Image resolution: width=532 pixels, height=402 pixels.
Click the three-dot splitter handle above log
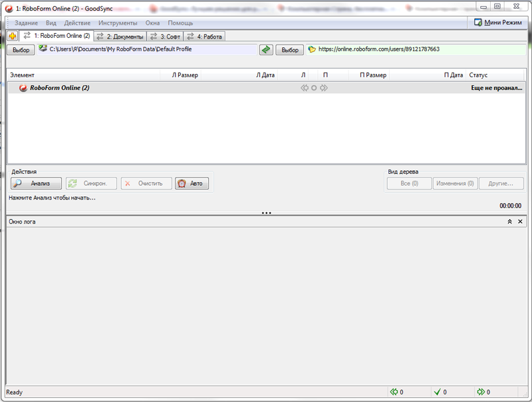pyautogui.click(x=267, y=213)
